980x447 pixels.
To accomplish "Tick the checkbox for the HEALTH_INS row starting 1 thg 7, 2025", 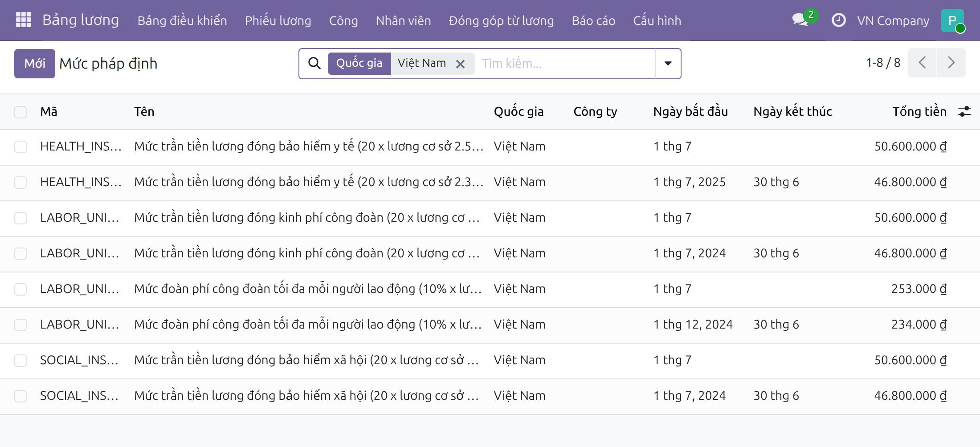I will 20,183.
